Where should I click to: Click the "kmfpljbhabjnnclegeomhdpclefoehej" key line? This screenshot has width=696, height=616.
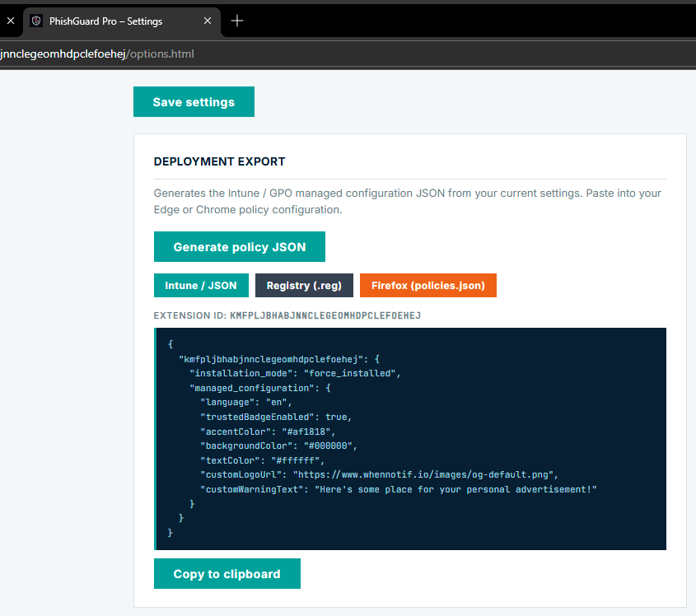pos(279,359)
